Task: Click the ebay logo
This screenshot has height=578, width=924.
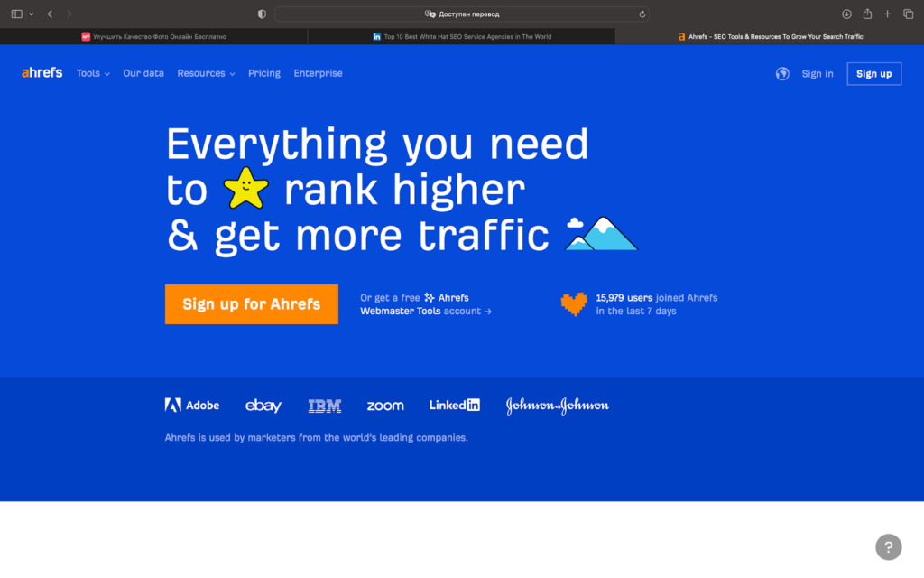Action: (x=263, y=406)
